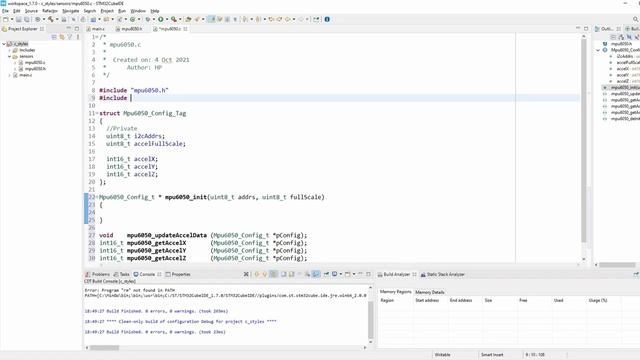
Task: Click the console horizontal scrollbar thumb
Action: coord(104,348)
